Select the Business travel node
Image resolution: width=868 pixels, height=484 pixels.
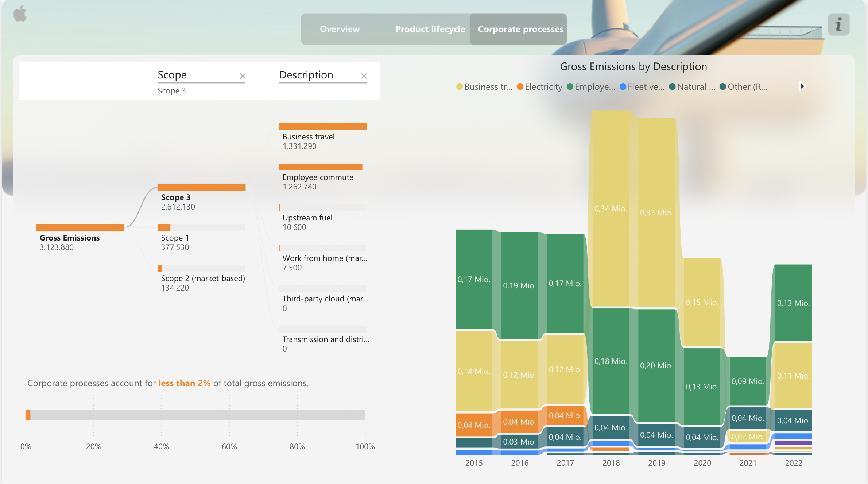[322, 127]
